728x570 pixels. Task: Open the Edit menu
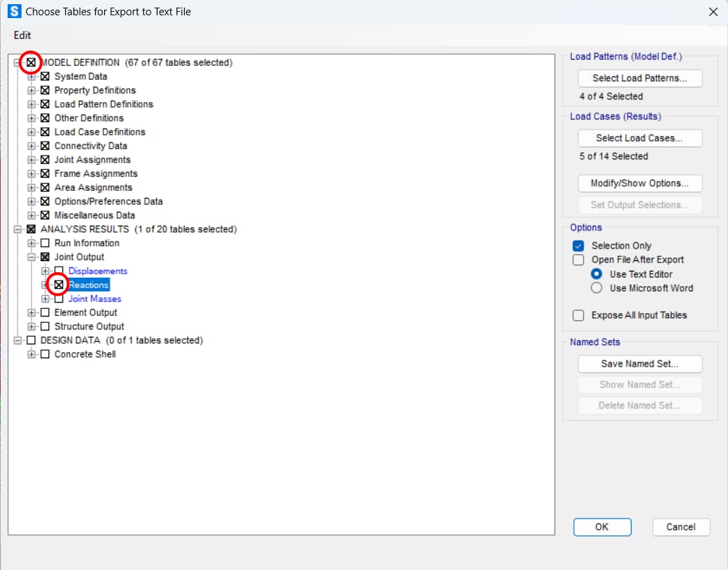pos(22,35)
